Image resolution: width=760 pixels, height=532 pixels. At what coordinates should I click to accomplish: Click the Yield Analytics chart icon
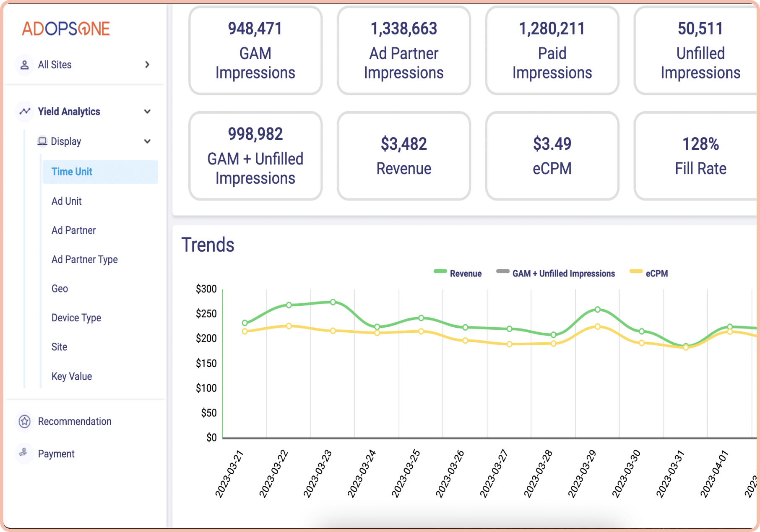pyautogui.click(x=25, y=111)
